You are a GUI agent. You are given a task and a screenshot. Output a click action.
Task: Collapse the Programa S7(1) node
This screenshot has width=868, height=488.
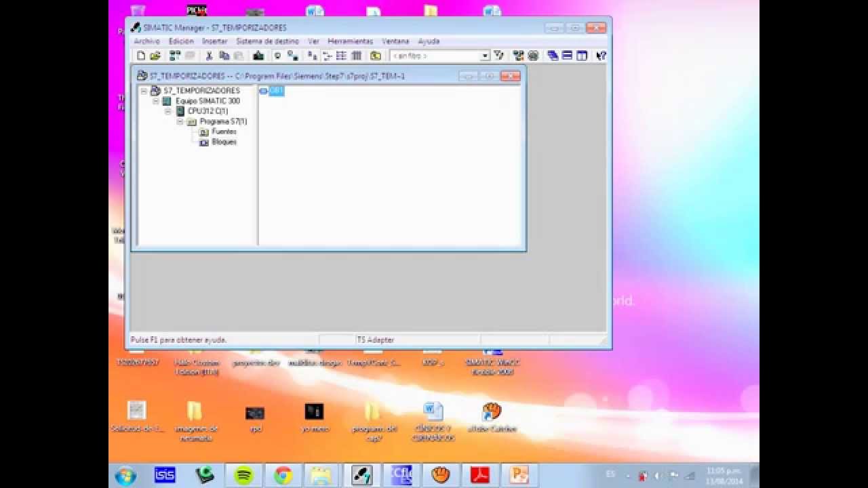pyautogui.click(x=180, y=121)
